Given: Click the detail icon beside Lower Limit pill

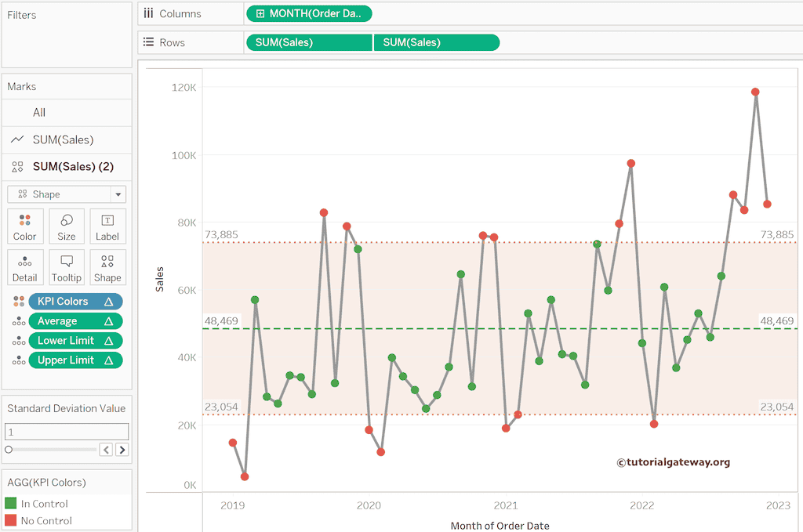Looking at the screenshot, I should coord(18,341).
